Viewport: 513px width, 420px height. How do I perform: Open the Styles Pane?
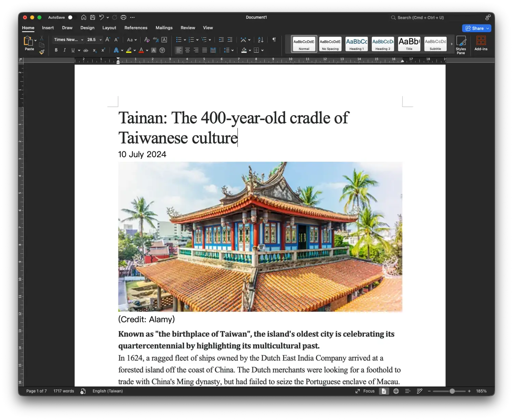(x=461, y=45)
